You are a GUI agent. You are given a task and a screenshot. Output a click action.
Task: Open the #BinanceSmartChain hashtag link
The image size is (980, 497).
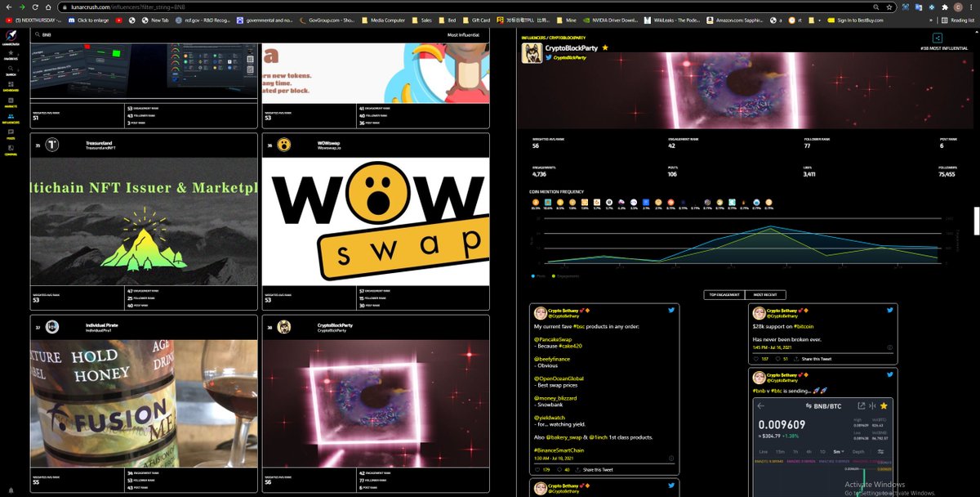[559, 450]
